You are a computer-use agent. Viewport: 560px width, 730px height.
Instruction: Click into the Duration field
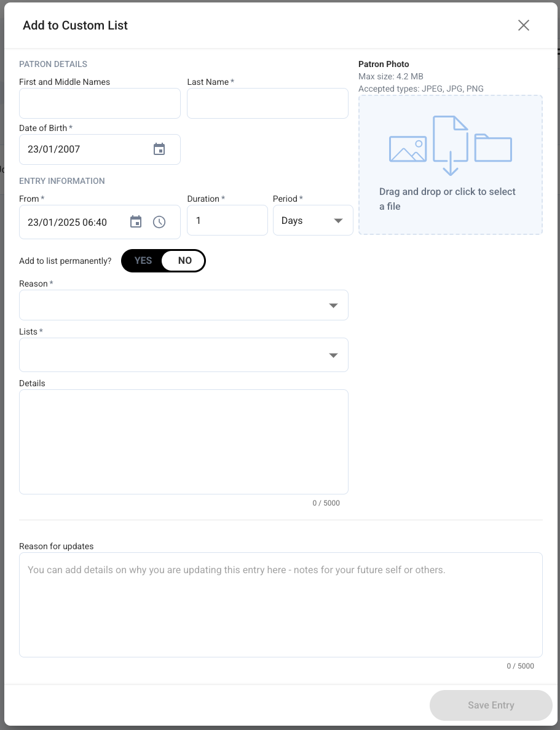tap(227, 220)
